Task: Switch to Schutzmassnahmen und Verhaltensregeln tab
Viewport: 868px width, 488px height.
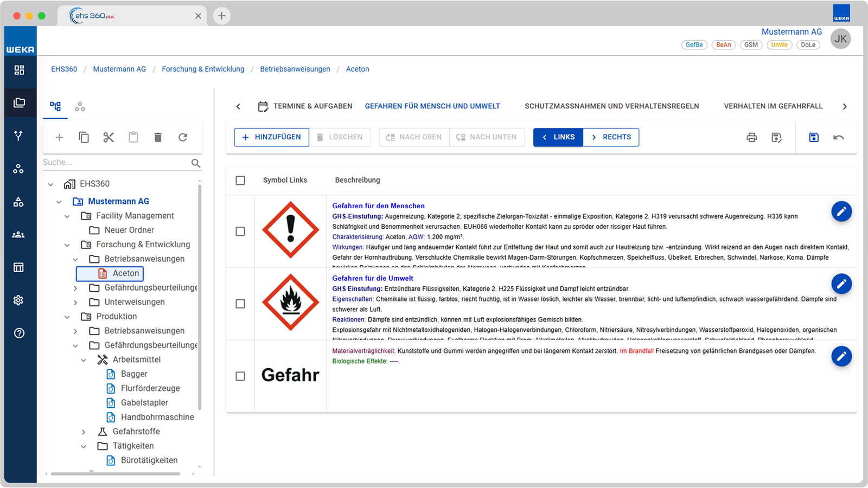Action: (611, 106)
